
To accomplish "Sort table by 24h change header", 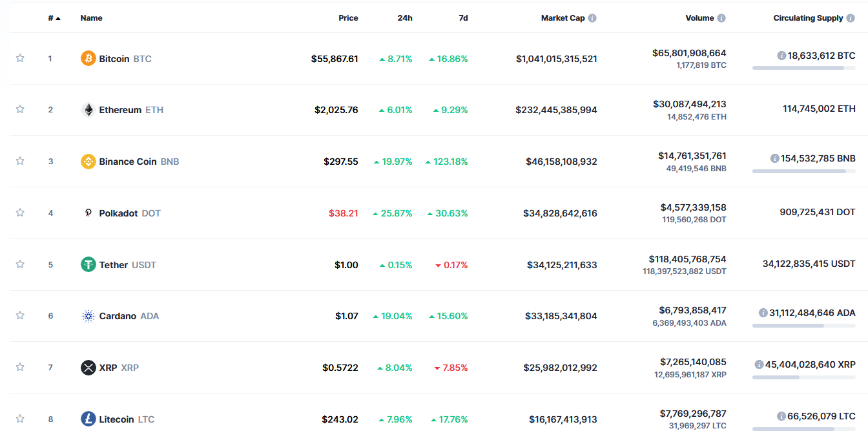I will click(x=404, y=18).
